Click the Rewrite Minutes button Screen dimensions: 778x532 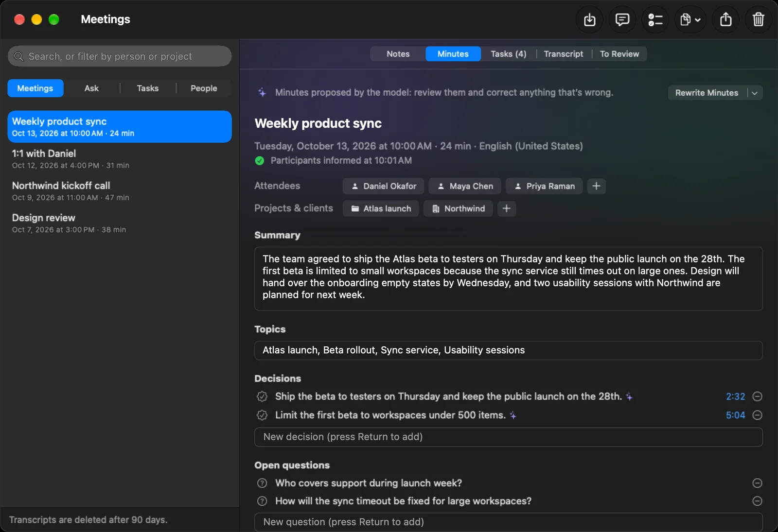click(707, 93)
